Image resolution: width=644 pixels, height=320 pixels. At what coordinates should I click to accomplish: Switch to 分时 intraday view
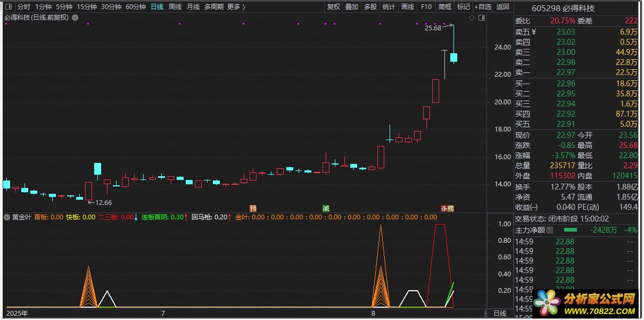24,7
